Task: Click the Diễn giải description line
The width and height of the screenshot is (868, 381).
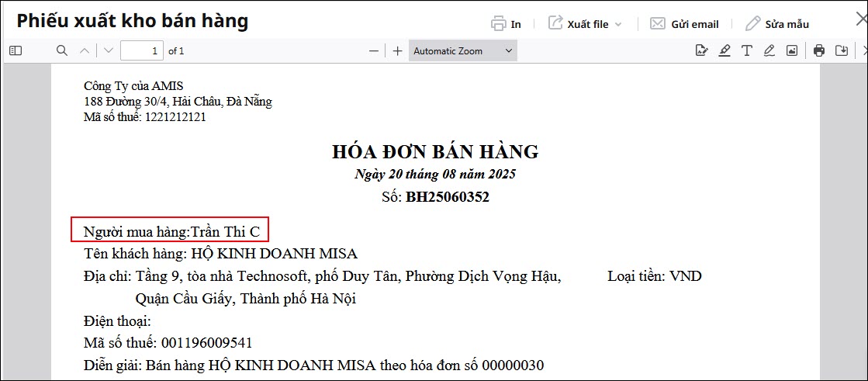Action: pos(314,365)
